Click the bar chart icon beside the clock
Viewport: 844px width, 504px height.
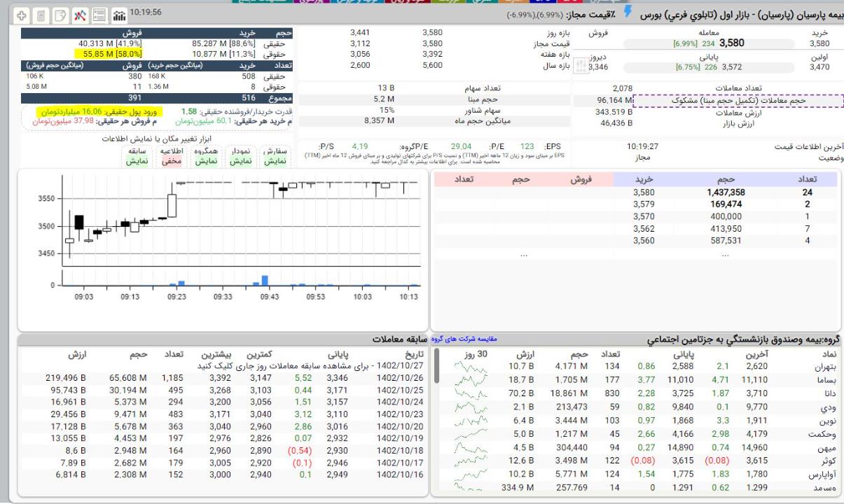(x=119, y=15)
